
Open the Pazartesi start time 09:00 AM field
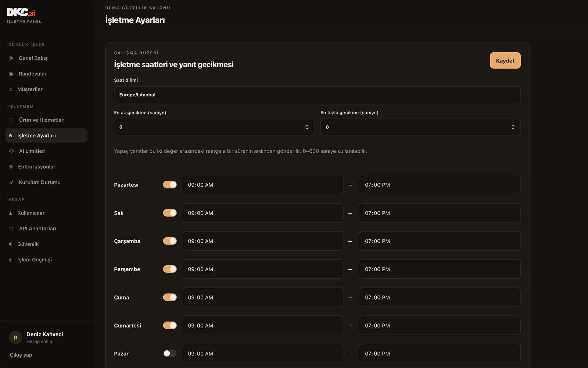pyautogui.click(x=263, y=185)
